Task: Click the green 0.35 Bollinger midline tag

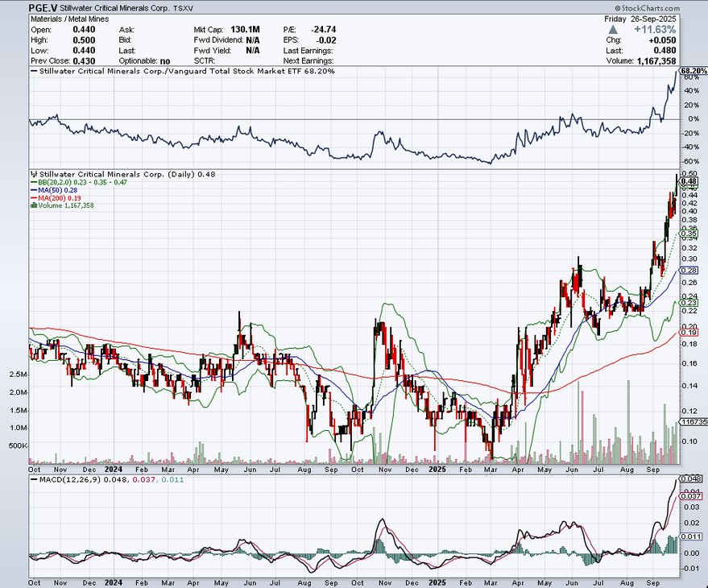Action: (x=689, y=234)
